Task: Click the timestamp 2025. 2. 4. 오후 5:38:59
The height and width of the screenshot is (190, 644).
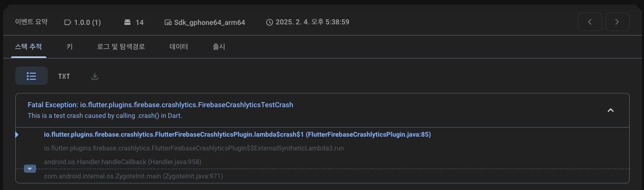Action: click(x=312, y=22)
